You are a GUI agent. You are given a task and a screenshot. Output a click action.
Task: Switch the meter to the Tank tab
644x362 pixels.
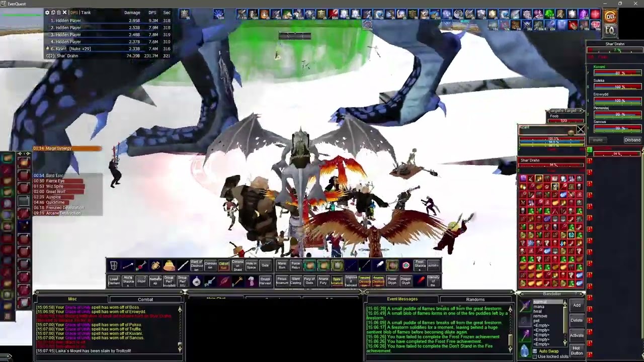pos(86,13)
